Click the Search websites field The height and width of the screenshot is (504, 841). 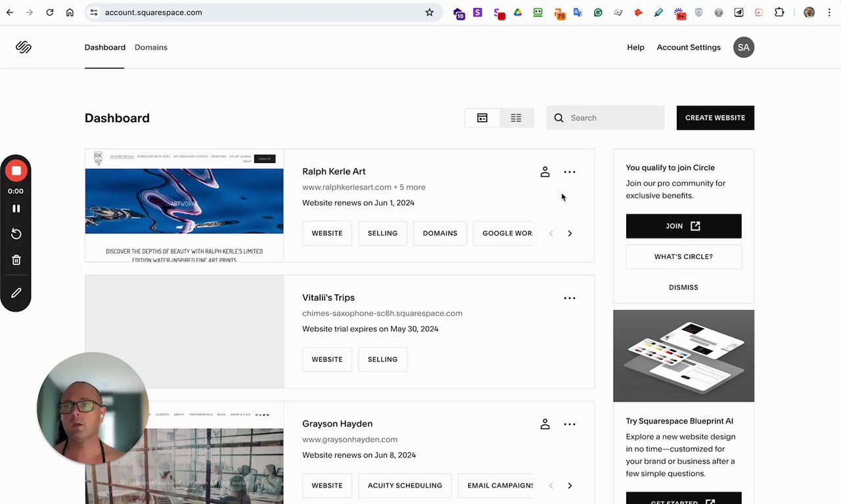pos(605,118)
